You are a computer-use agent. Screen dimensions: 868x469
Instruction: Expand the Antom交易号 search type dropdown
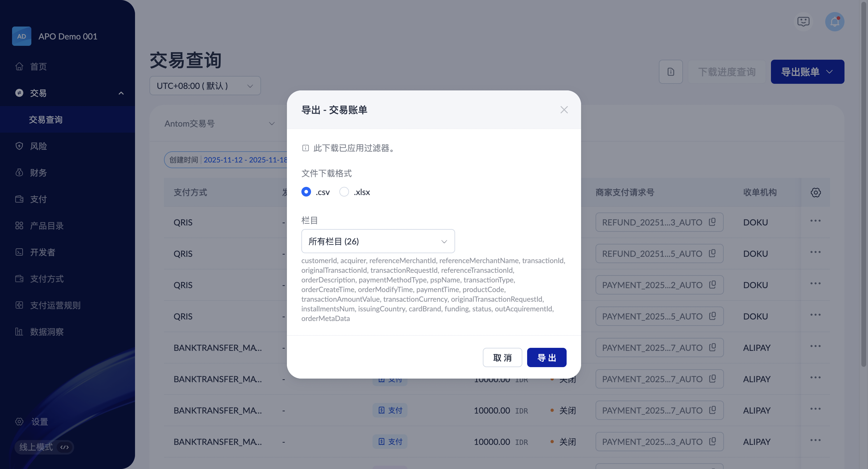(x=219, y=124)
